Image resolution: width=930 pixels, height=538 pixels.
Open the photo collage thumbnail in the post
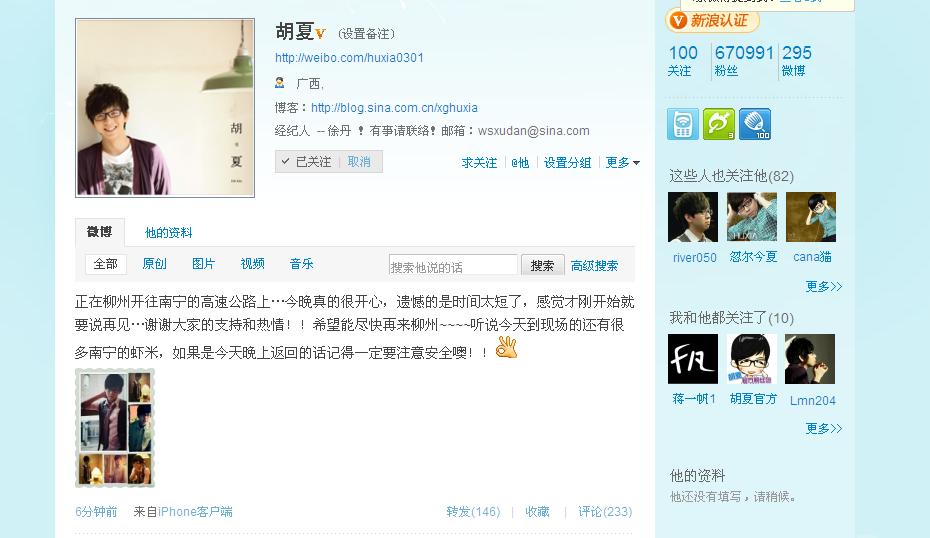[x=115, y=428]
